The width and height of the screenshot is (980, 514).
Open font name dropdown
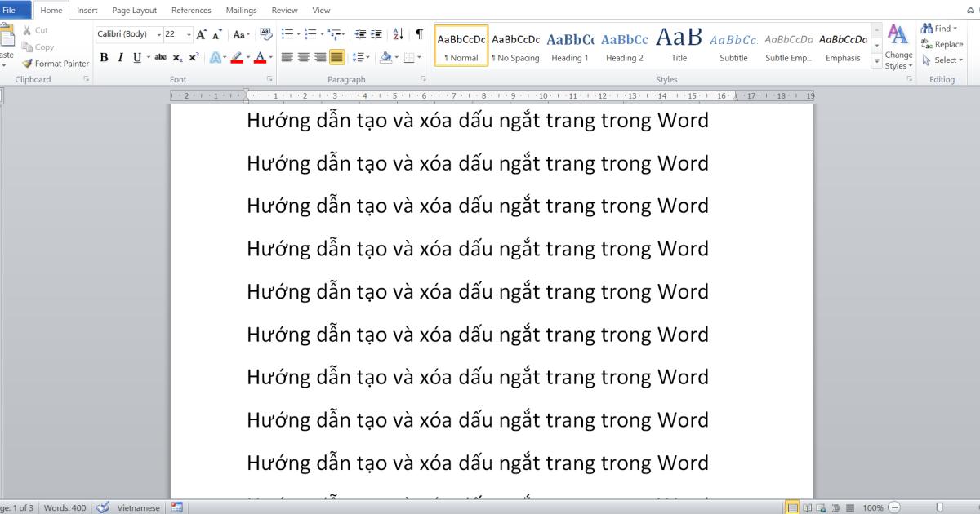(x=158, y=34)
